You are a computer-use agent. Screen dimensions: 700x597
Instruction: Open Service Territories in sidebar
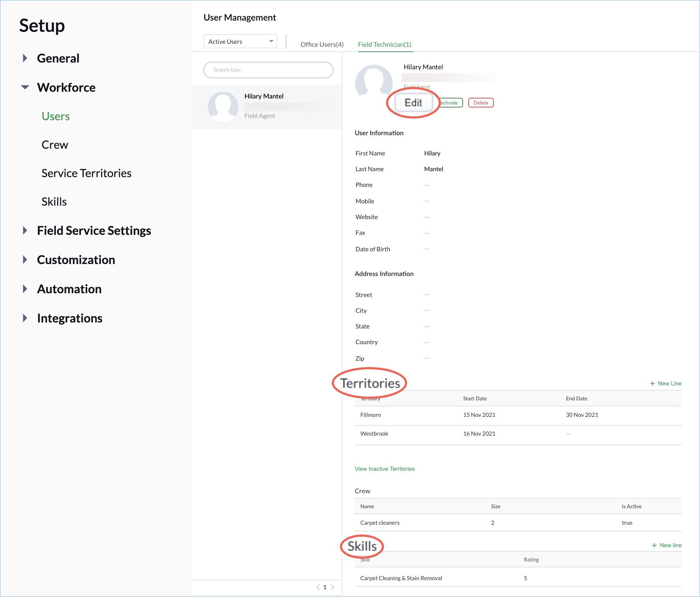pyautogui.click(x=86, y=173)
